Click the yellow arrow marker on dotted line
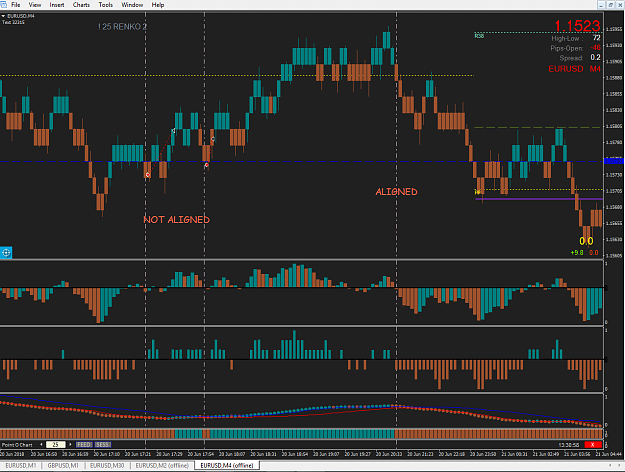Image resolution: width=625 pixels, height=472 pixels. (x=478, y=192)
